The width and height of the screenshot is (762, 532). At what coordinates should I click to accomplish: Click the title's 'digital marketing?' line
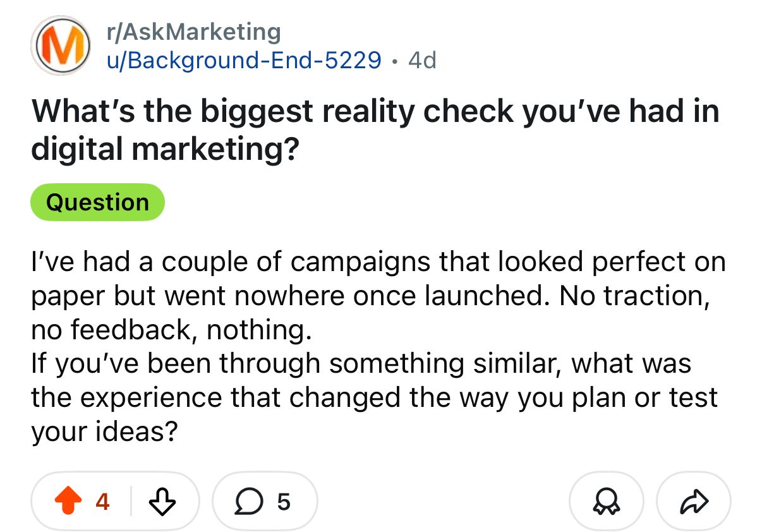pyautogui.click(x=166, y=150)
